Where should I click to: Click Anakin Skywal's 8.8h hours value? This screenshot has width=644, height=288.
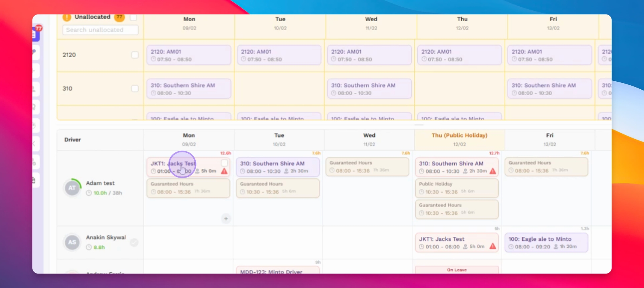tap(99, 247)
